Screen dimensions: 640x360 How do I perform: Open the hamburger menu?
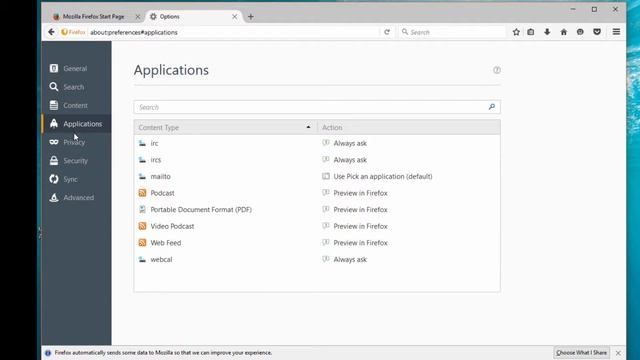[616, 32]
